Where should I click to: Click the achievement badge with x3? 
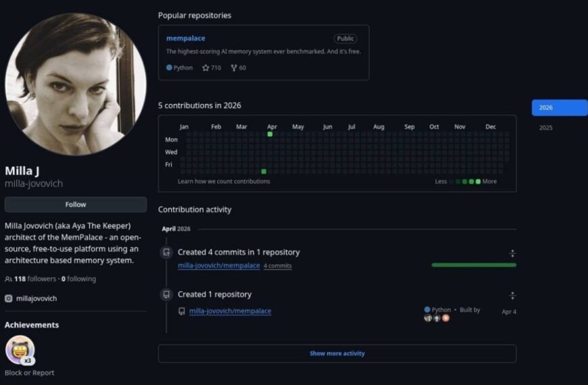(x=20, y=350)
